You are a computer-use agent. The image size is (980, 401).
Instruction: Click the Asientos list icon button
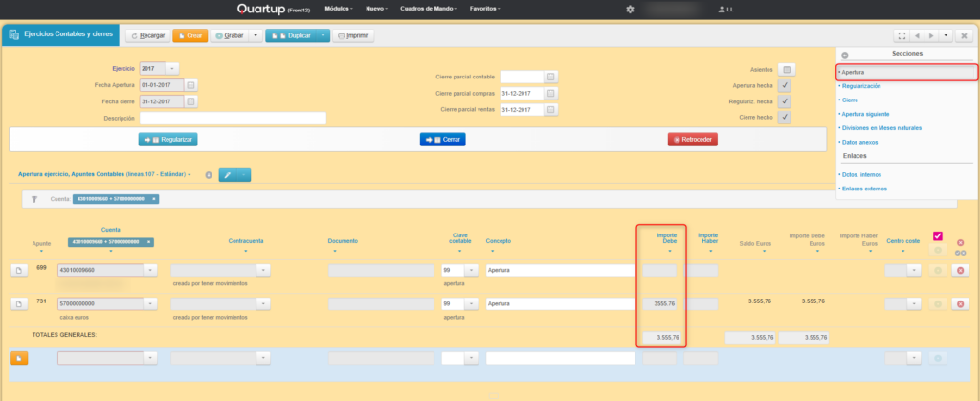tap(786, 70)
